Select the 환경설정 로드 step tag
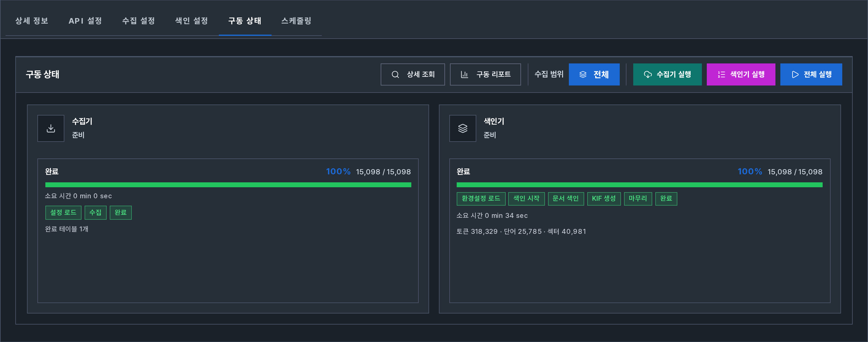Viewport: 868px width, 342px height. click(x=481, y=199)
